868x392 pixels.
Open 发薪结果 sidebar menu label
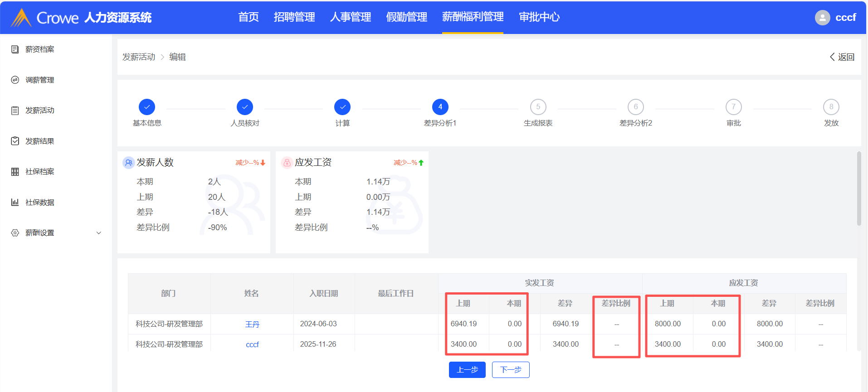[40, 141]
